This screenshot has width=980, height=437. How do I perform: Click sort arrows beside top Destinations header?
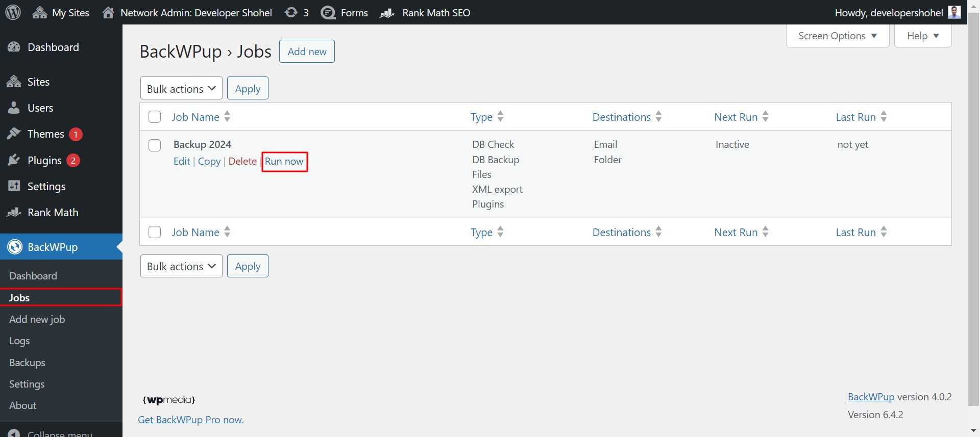click(x=658, y=117)
